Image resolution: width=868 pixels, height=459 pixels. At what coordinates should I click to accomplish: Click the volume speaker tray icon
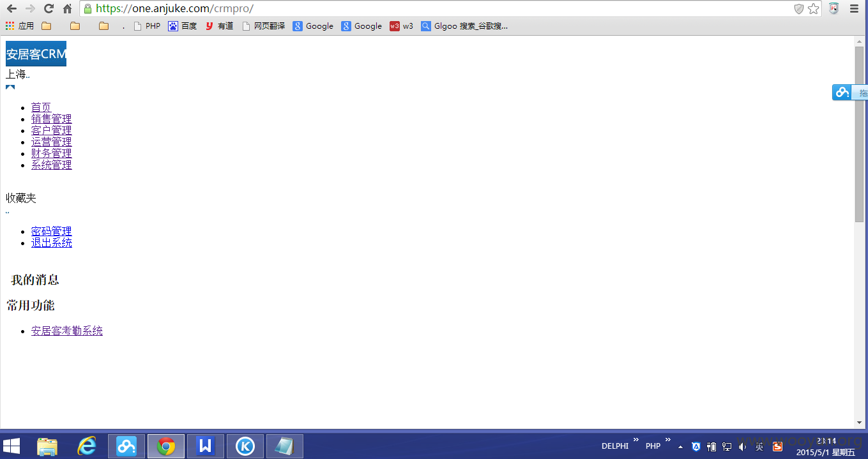742,447
